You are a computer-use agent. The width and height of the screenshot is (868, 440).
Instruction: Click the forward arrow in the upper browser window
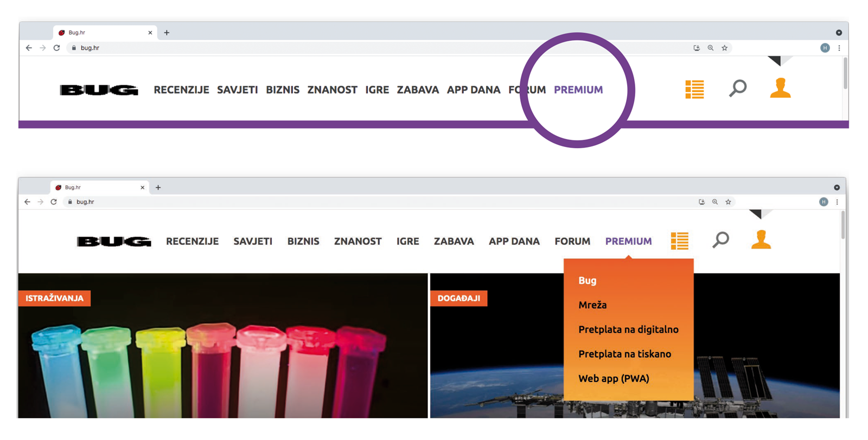pos(43,48)
